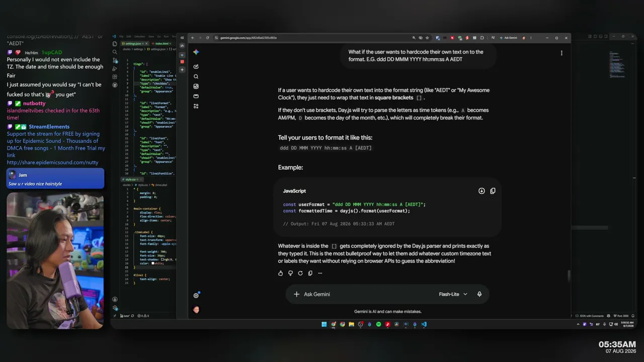
Task: Click the settings.json breadcrumb item
Action: coord(158,49)
